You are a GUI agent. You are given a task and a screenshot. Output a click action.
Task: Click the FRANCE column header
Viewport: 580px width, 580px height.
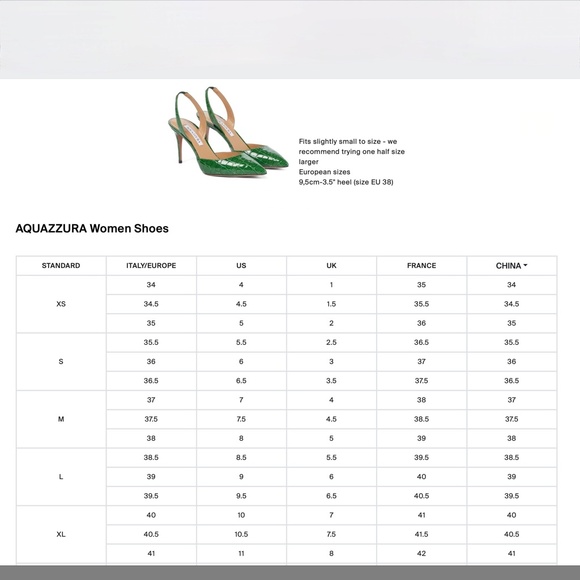pos(421,266)
